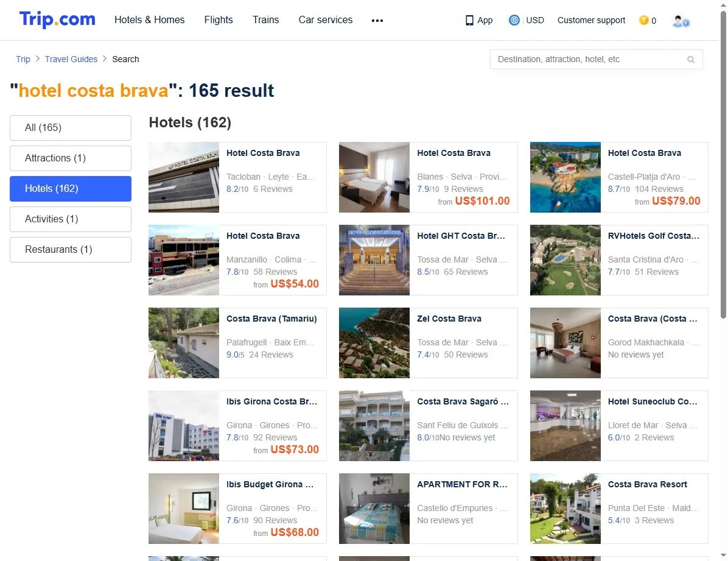Click Hotel GHT Costa Br... title
This screenshot has width=728, height=561.
[x=461, y=236]
